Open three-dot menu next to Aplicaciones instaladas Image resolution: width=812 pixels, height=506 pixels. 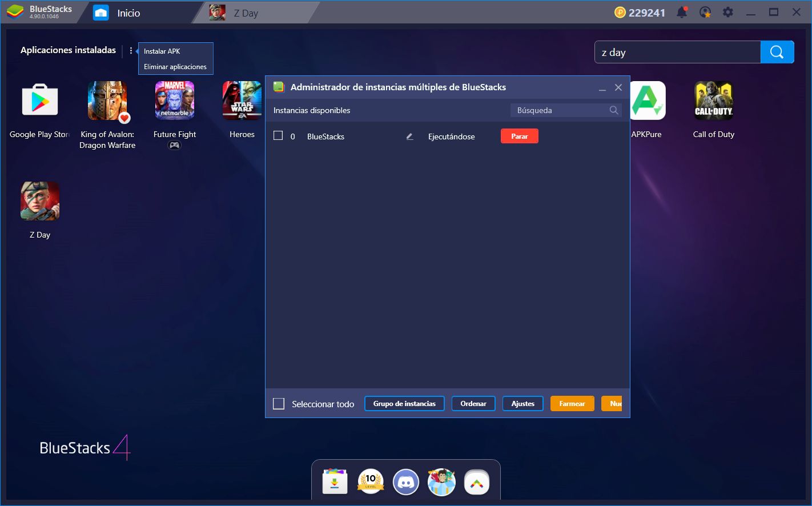pyautogui.click(x=131, y=50)
